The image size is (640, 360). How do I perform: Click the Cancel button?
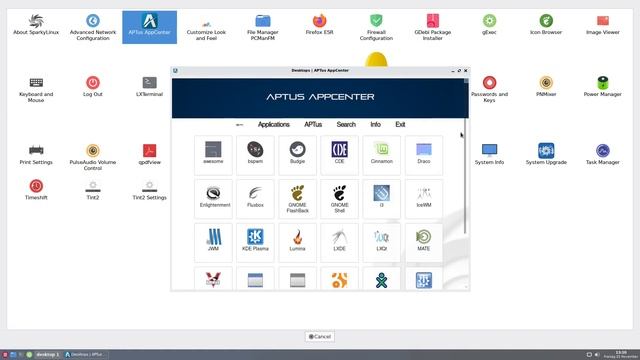[320, 336]
